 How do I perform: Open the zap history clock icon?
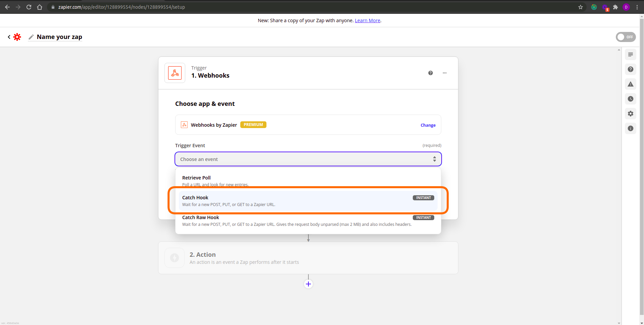[631, 99]
